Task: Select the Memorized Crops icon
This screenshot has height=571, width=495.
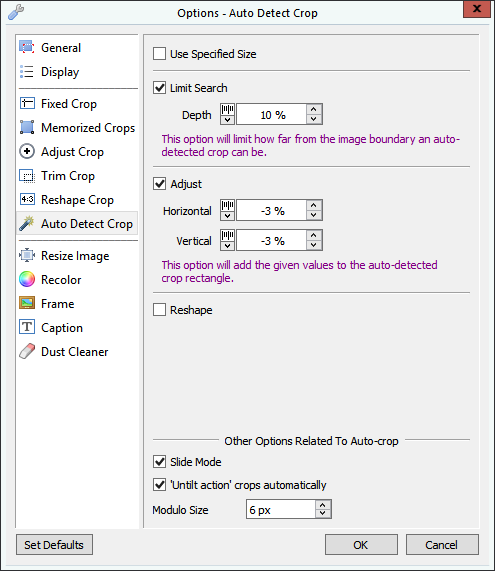Action: coord(27,127)
